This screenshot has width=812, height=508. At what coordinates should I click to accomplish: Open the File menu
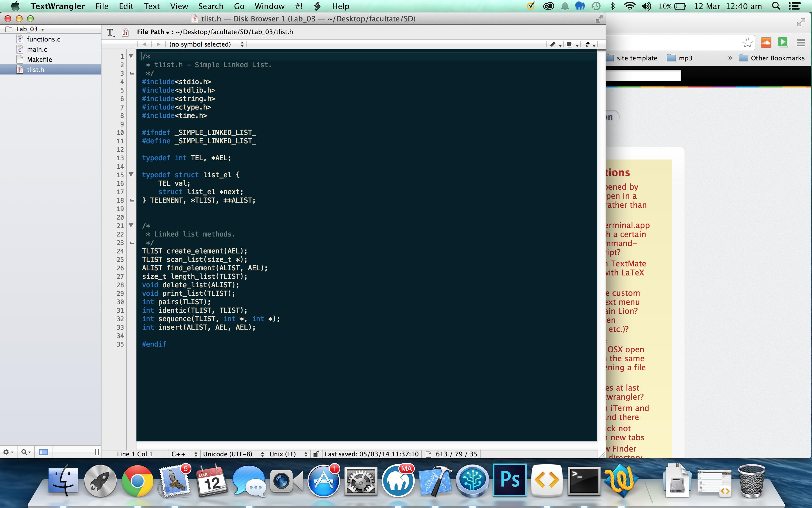click(102, 6)
